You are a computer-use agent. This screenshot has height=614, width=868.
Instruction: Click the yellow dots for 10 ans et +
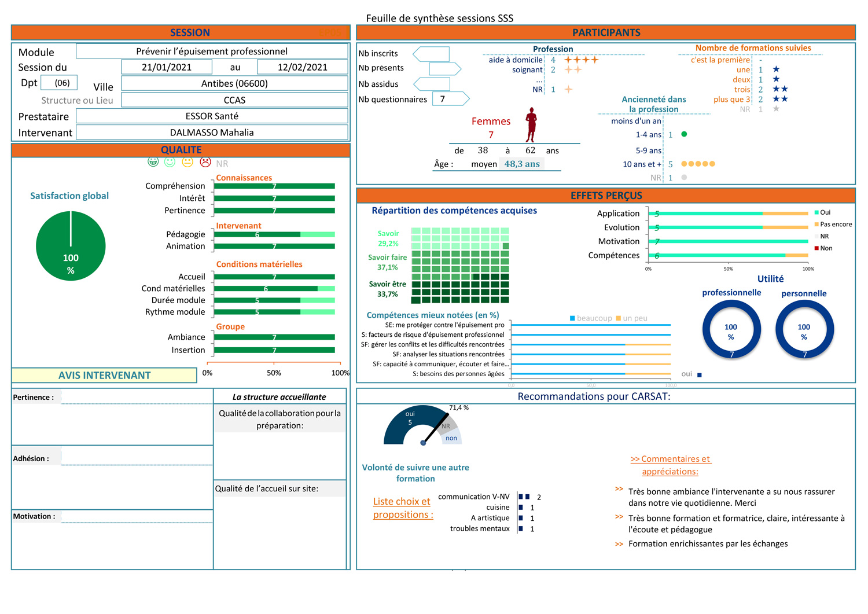point(698,164)
